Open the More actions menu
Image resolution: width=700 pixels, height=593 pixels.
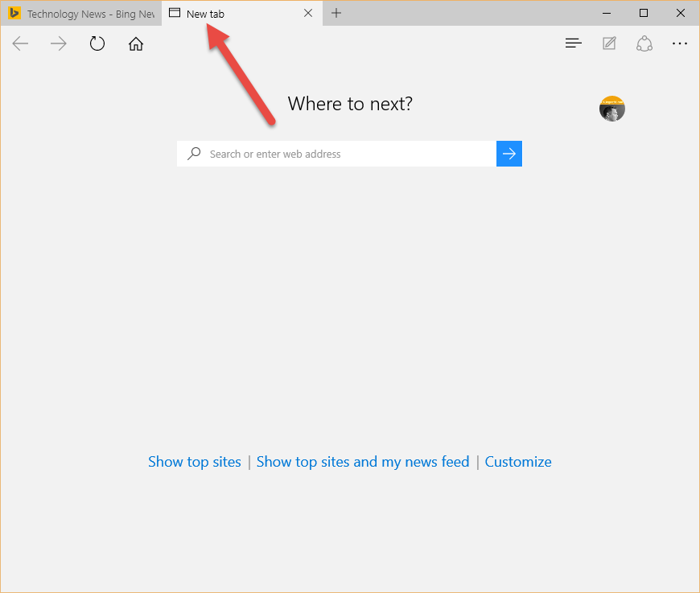(680, 43)
